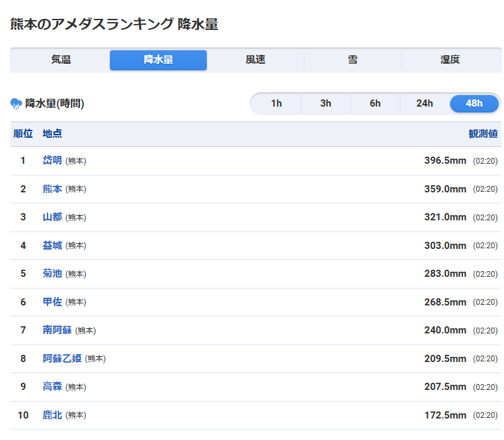Open the 風速 ranking tab
Screen dimensions: 504x440
255,60
